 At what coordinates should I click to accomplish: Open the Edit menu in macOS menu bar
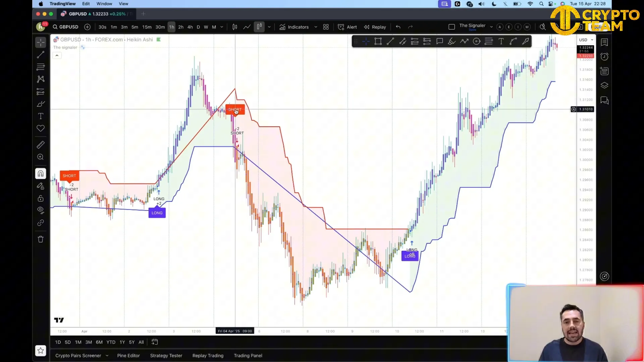86,4
